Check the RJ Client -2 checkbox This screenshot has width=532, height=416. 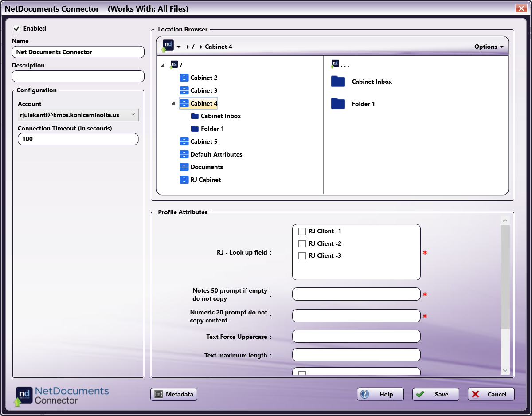302,243
